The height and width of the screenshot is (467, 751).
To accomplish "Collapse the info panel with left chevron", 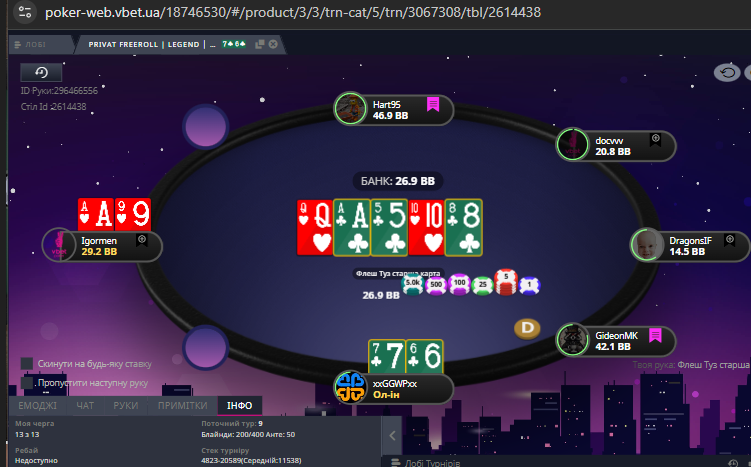I will tap(392, 435).
